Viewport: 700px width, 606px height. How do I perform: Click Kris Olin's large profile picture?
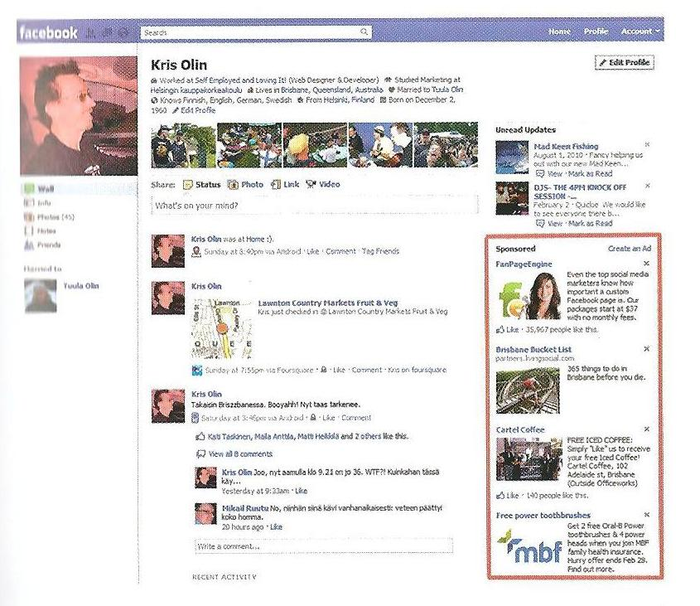tap(79, 116)
